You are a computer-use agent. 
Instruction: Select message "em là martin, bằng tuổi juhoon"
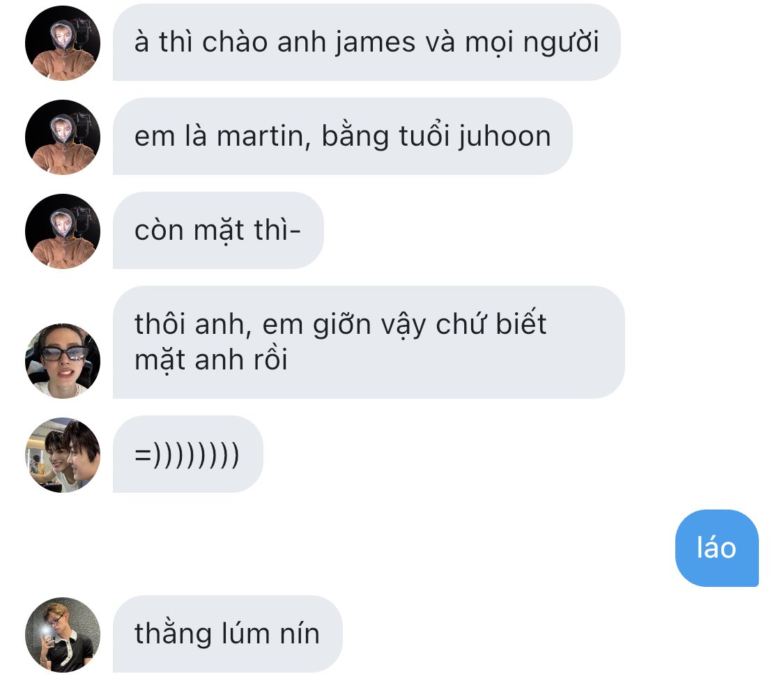(342, 136)
